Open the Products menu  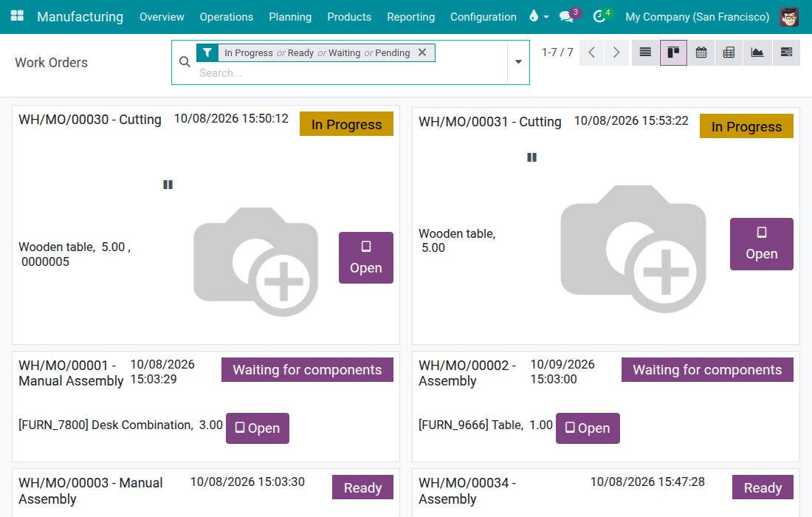[349, 16]
